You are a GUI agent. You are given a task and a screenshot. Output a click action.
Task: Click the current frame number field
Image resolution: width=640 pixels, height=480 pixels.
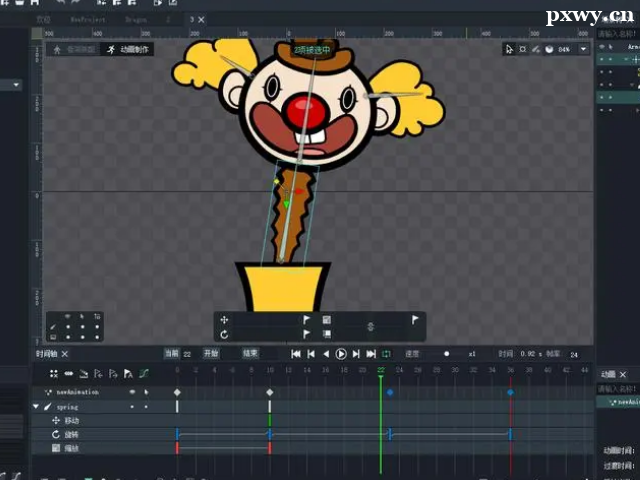click(186, 354)
